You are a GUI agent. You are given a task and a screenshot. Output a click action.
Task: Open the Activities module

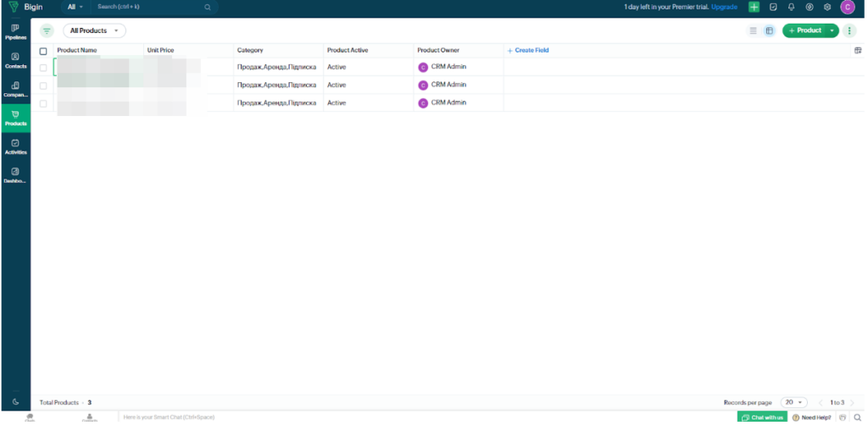(x=15, y=146)
